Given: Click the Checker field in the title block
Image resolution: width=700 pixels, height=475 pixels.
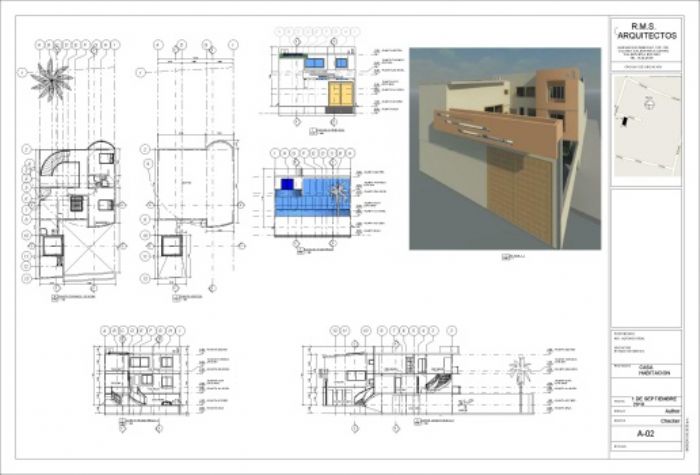Looking at the screenshot, I should click(x=670, y=421).
